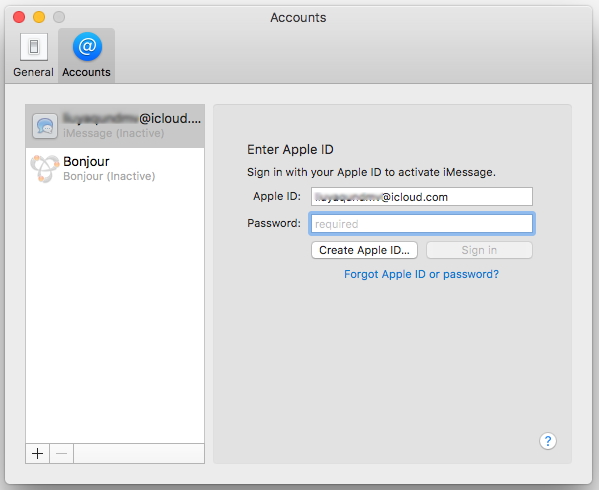The height and width of the screenshot is (490, 599).
Task: Close the Accounts window
Action: point(19,17)
